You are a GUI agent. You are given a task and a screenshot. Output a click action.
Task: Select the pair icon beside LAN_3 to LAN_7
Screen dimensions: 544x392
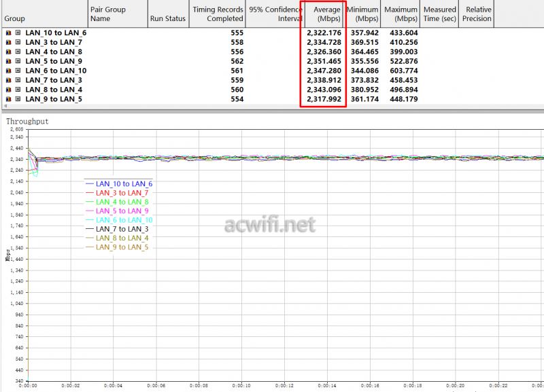[7, 41]
